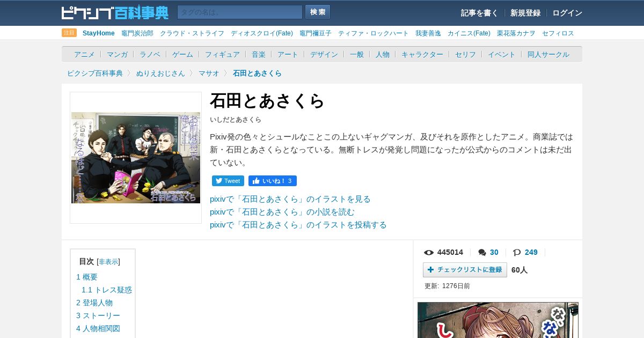Jump to section 3 ストーリー

pos(98,315)
